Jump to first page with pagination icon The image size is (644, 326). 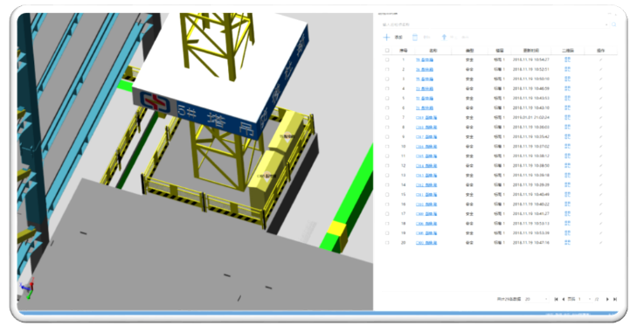pos(556,299)
